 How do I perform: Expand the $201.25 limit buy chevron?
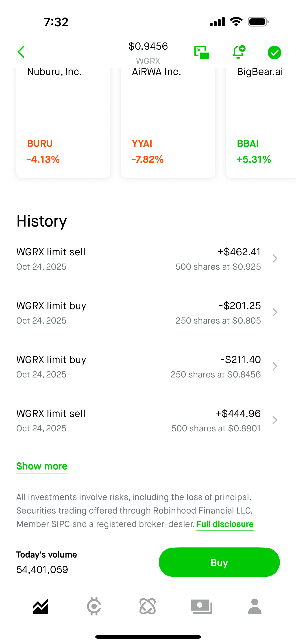(x=275, y=313)
